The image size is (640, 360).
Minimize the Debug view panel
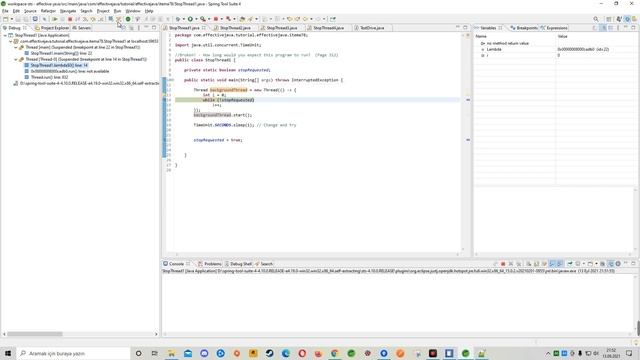[x=146, y=27]
